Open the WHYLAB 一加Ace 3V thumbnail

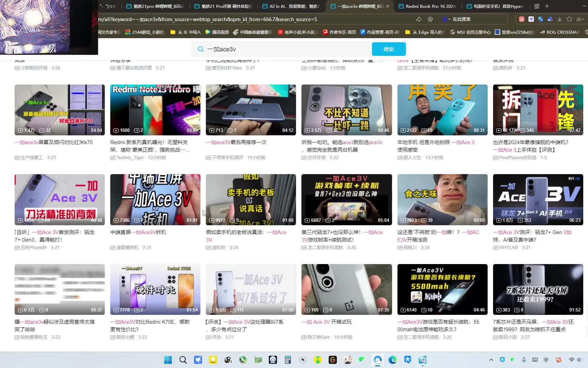tap(538, 199)
